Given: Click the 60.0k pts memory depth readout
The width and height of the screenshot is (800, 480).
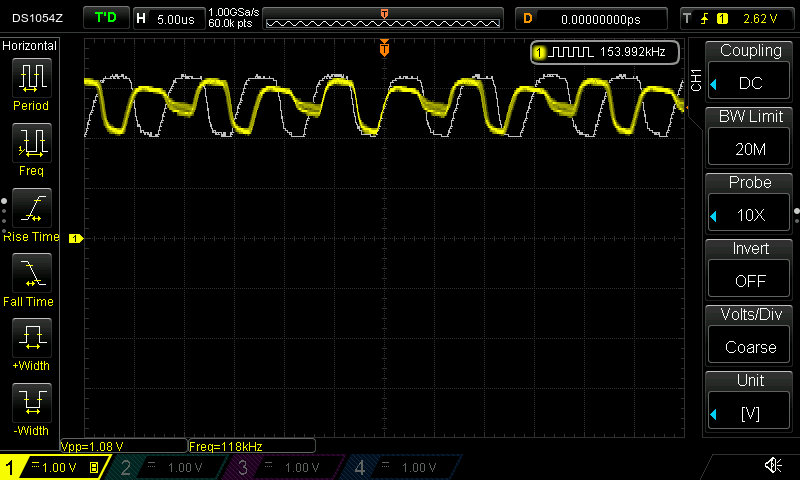Looking at the screenshot, I should pos(230,23).
